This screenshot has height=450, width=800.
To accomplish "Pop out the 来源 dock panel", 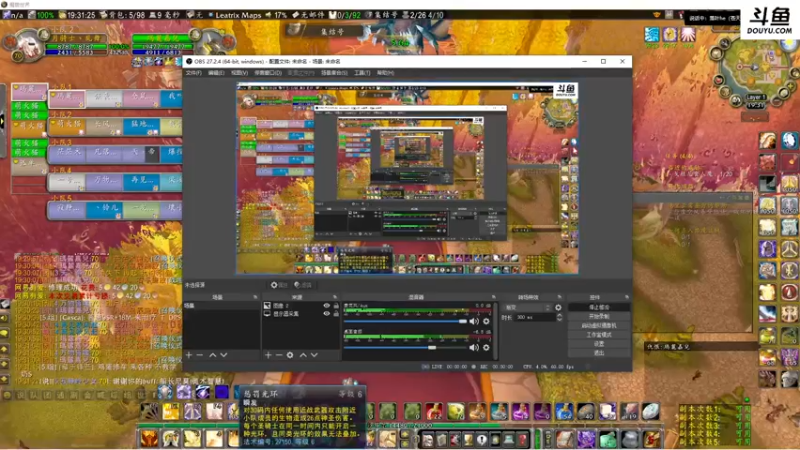I will point(335,297).
